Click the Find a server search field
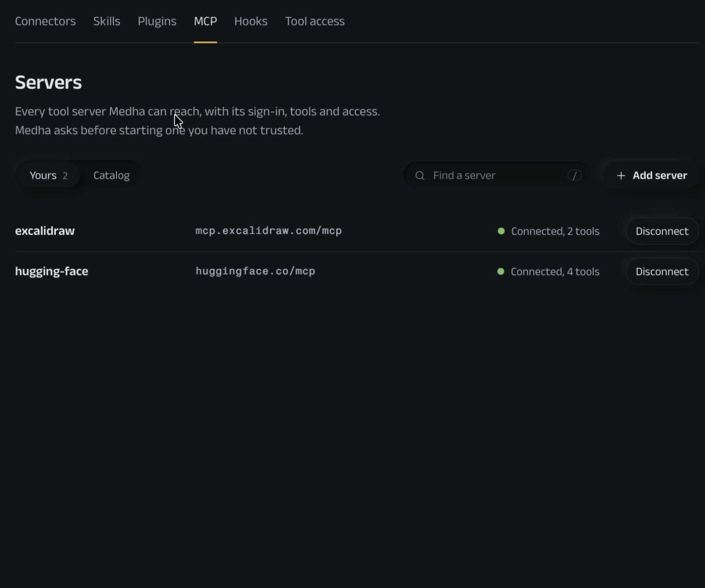Viewport: 705px width, 588px height. click(x=497, y=175)
